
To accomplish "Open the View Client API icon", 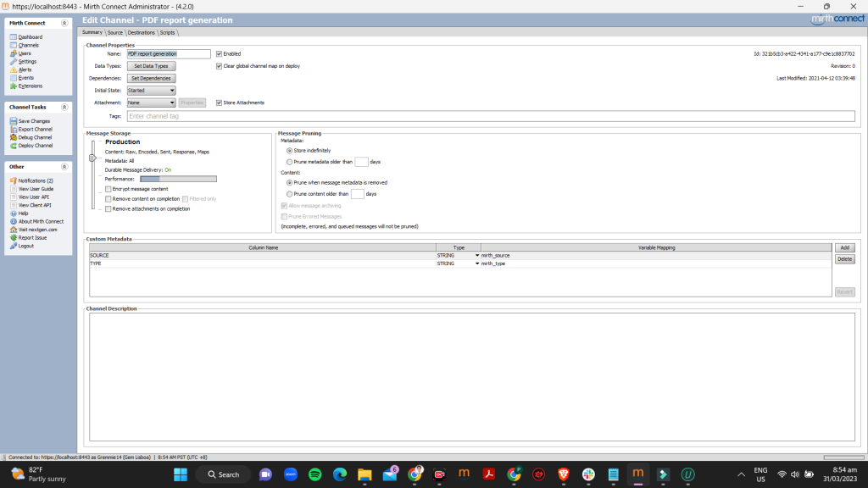I will tap(14, 205).
